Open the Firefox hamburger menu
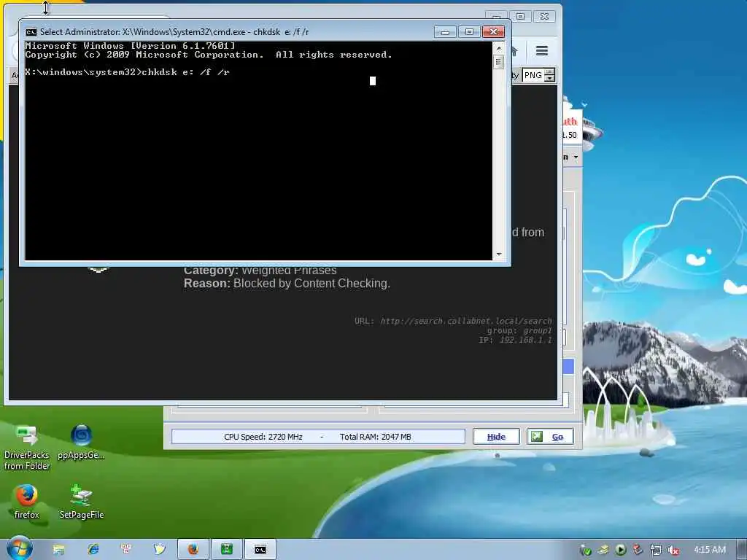Viewport: 747px width, 560px height. tap(542, 50)
